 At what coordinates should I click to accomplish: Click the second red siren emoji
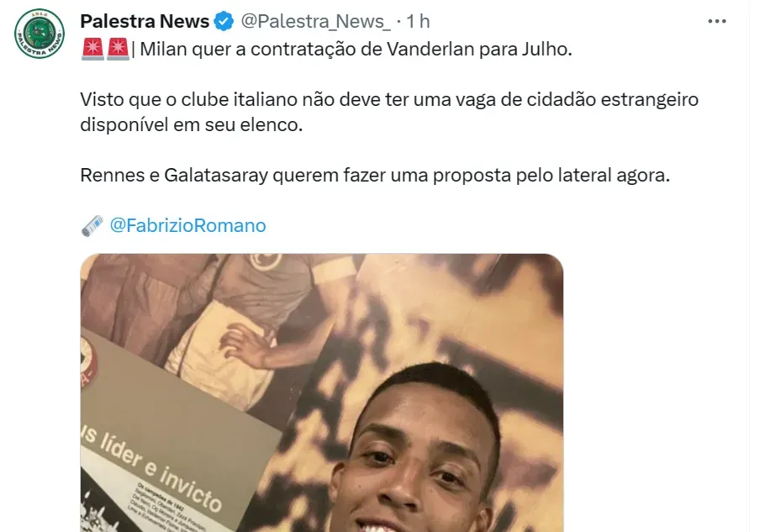(118, 50)
